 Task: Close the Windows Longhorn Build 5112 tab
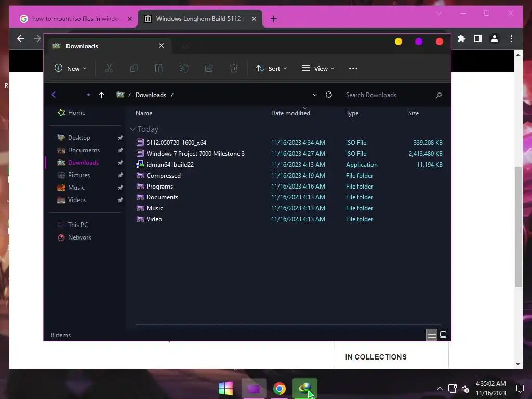[x=254, y=19]
